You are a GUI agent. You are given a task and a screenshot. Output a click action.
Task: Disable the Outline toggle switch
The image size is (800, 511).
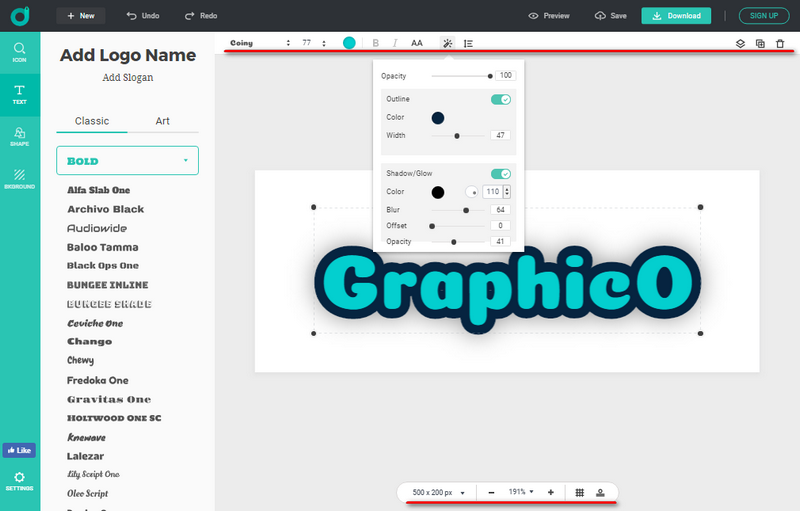tap(501, 99)
